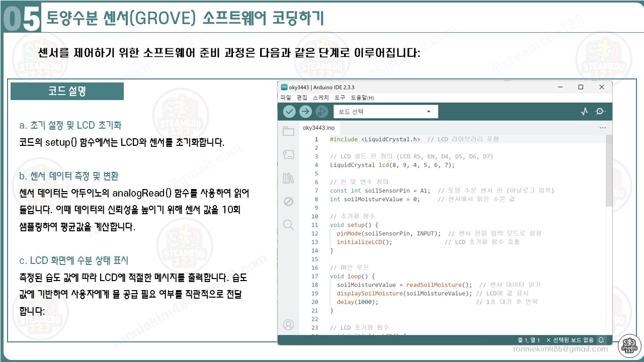Screen dimensions: 644x362
Task: Open the Serial Plotter icon
Action: click(x=584, y=112)
